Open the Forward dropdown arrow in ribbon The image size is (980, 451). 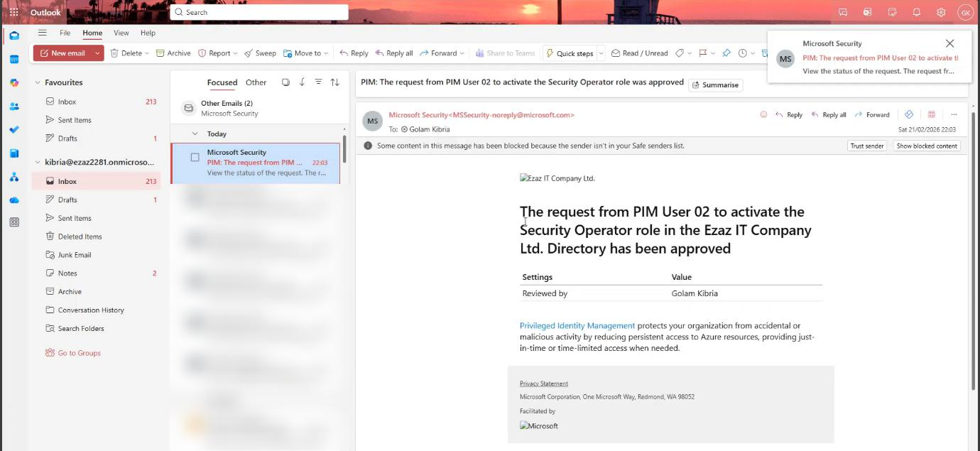click(462, 53)
